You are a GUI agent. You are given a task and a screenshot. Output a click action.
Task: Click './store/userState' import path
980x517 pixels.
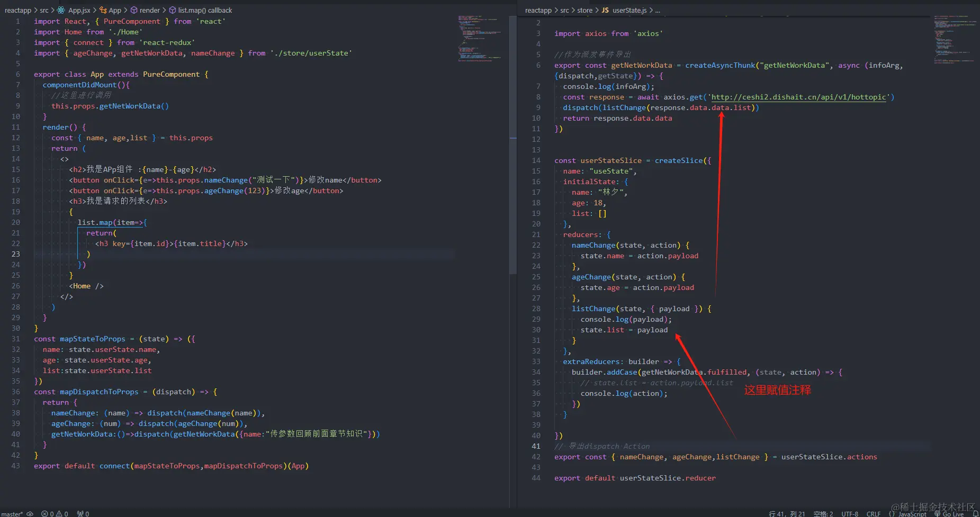click(x=311, y=53)
